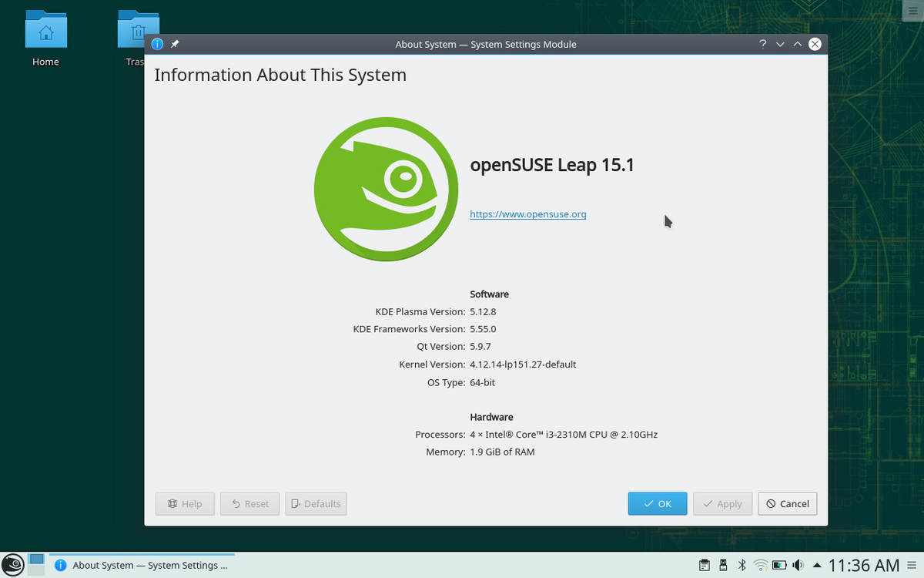Screen dimensions: 924x578
Task: Open the Bluetooth tray icon
Action: [x=742, y=565]
